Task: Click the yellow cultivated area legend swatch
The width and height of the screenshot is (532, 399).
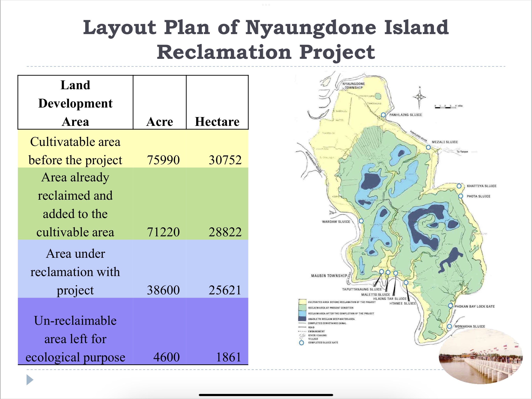Action: 302,302
